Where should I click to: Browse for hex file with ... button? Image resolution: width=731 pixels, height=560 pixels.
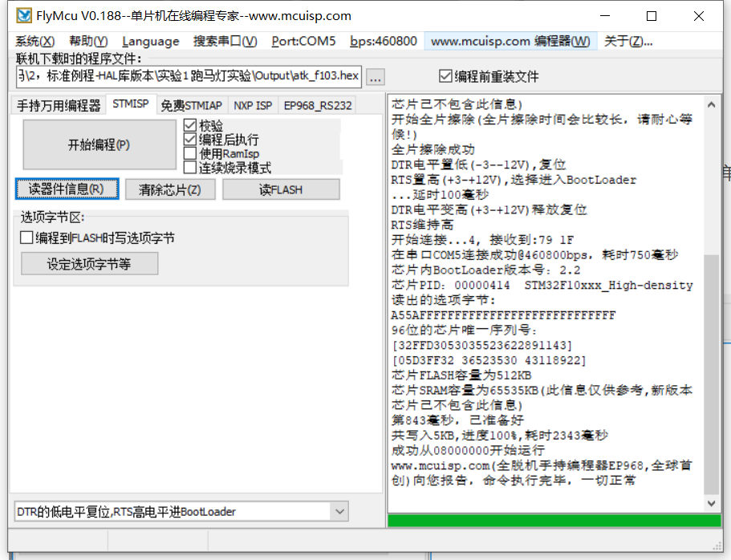pyautogui.click(x=376, y=77)
